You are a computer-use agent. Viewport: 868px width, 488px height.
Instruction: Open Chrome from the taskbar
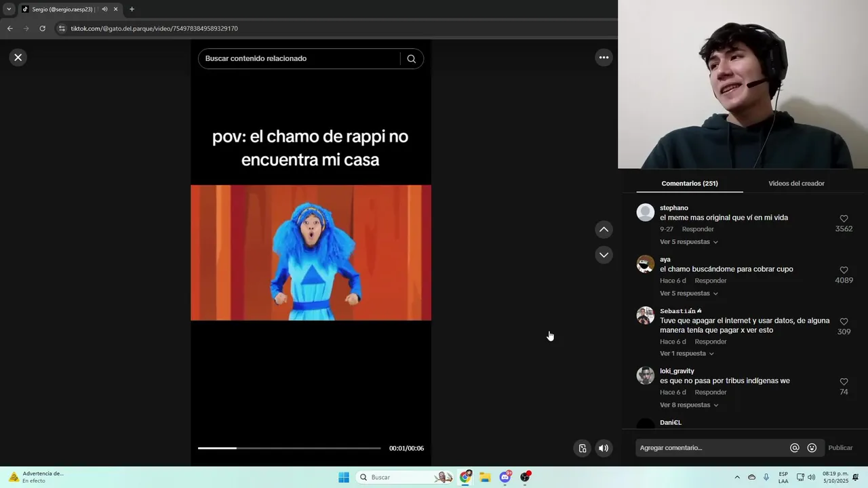(x=465, y=477)
